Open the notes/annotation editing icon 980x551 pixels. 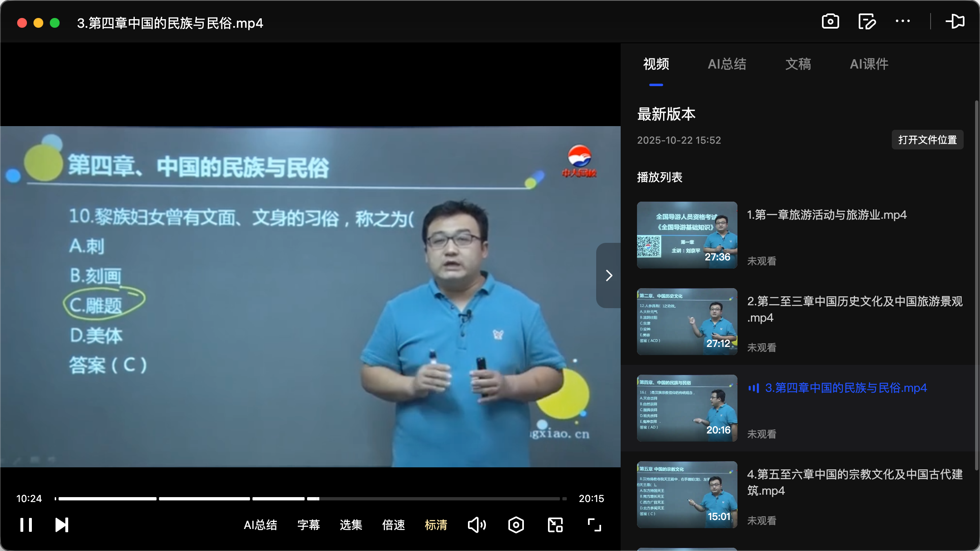[x=867, y=22]
